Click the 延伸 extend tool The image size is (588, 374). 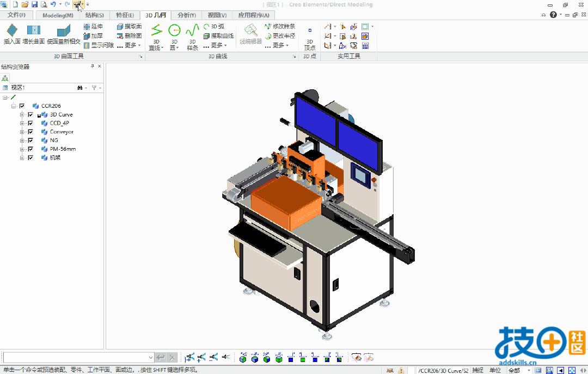[x=93, y=26]
